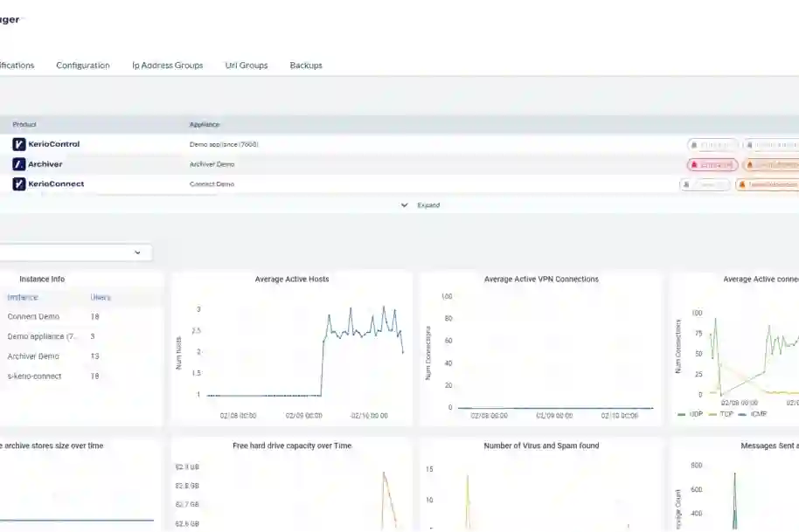The image size is (799, 532).
Task: Sort Instance Info by Instance column
Action: pyautogui.click(x=23, y=297)
